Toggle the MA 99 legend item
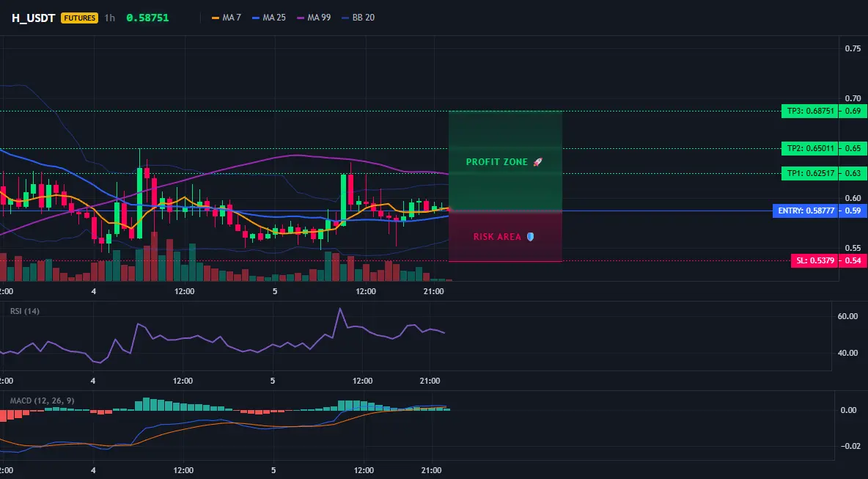 click(314, 18)
